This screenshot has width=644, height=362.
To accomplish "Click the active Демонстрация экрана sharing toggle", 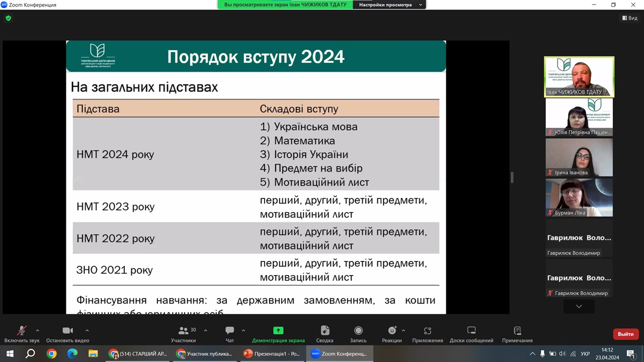I will tap(278, 333).
